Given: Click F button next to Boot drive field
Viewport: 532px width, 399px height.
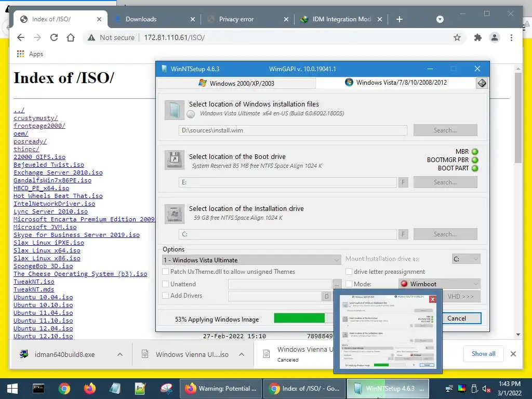Looking at the screenshot, I should (403, 182).
